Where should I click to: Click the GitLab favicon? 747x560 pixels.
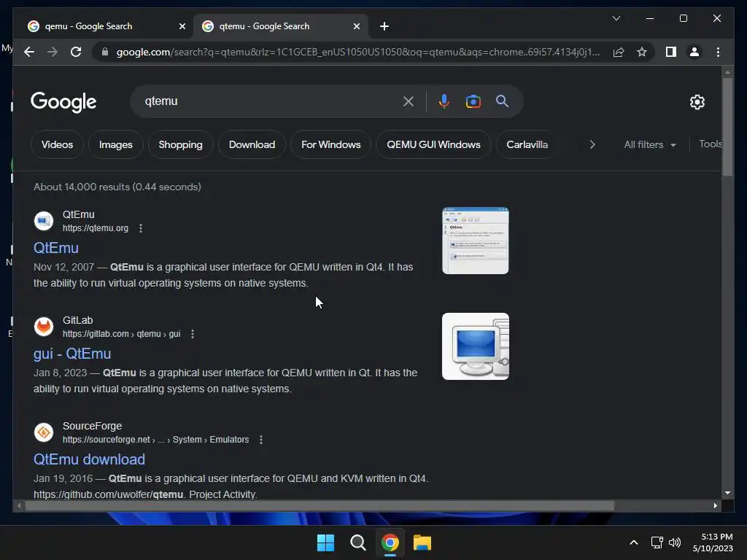(43, 327)
